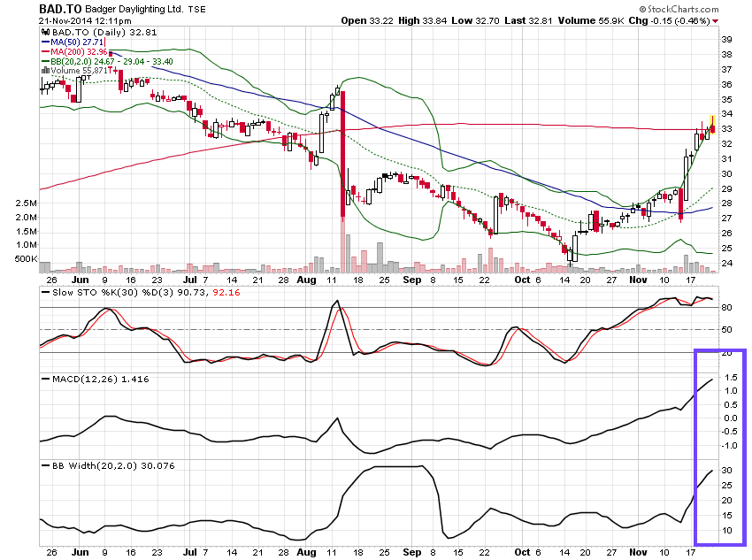752x560 pixels.
Task: Click the 36 price axis label
Action: tap(727, 85)
